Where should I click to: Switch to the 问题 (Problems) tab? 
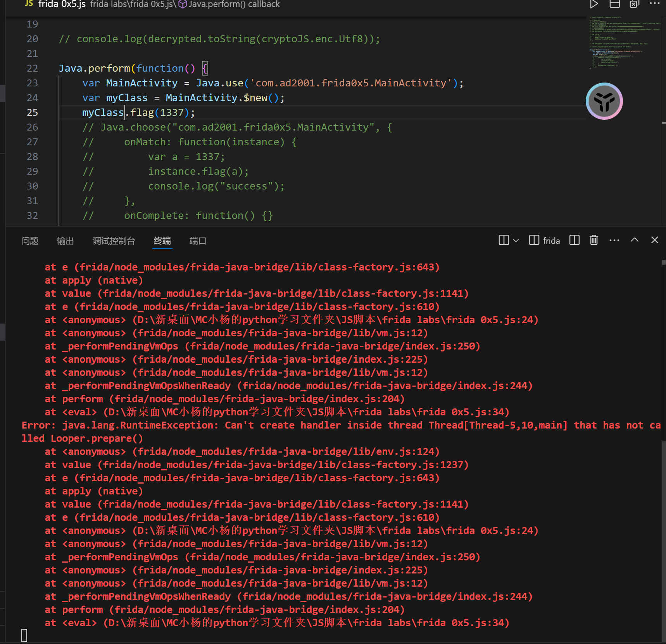click(x=30, y=241)
